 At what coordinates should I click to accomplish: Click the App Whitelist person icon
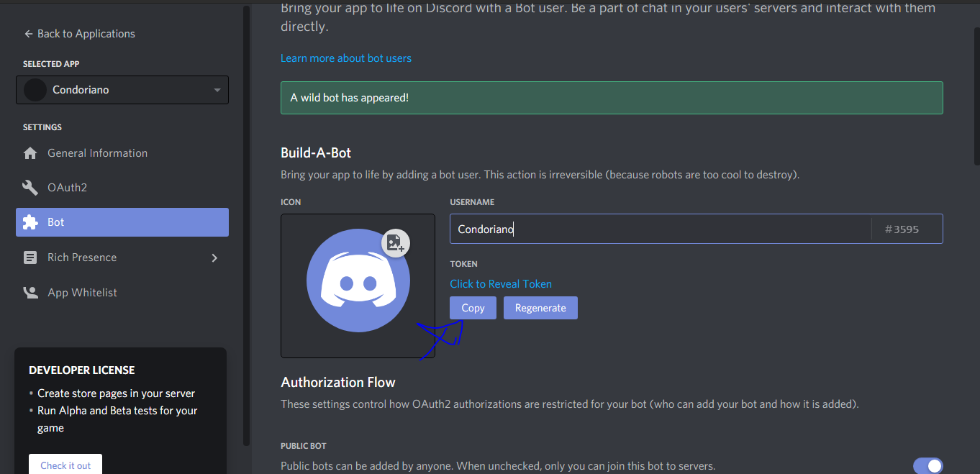[30, 293]
